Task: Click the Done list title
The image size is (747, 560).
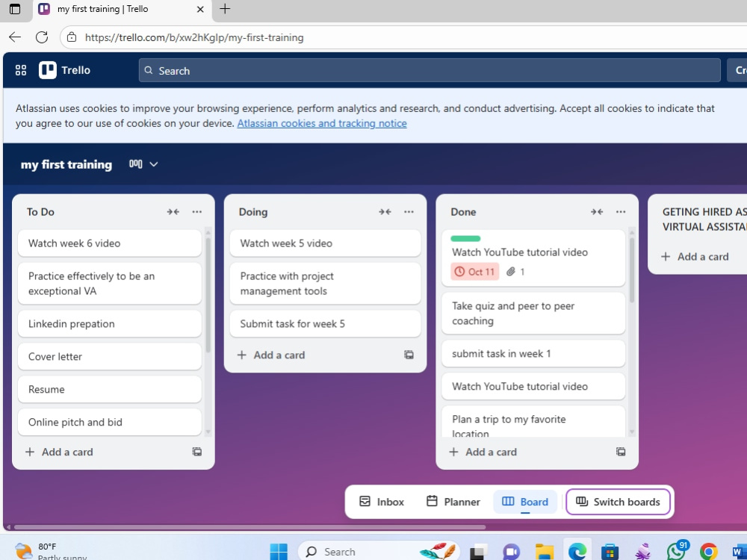Action: point(464,212)
